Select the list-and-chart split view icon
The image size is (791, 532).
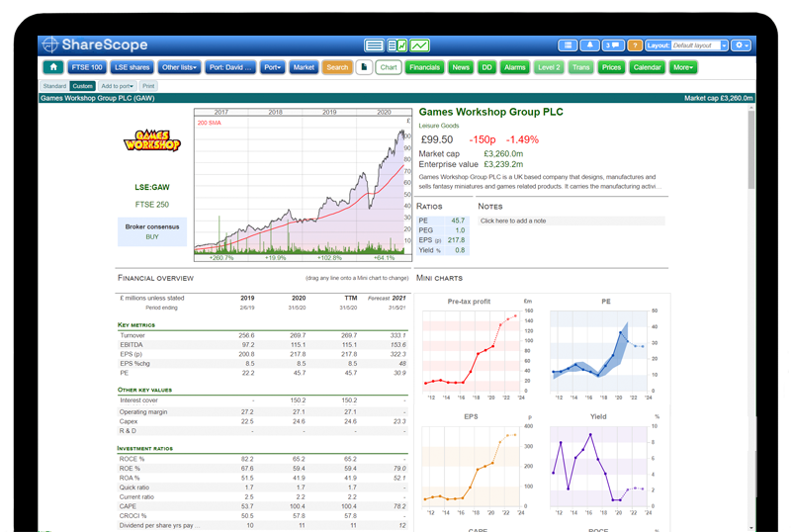pyautogui.click(x=397, y=45)
